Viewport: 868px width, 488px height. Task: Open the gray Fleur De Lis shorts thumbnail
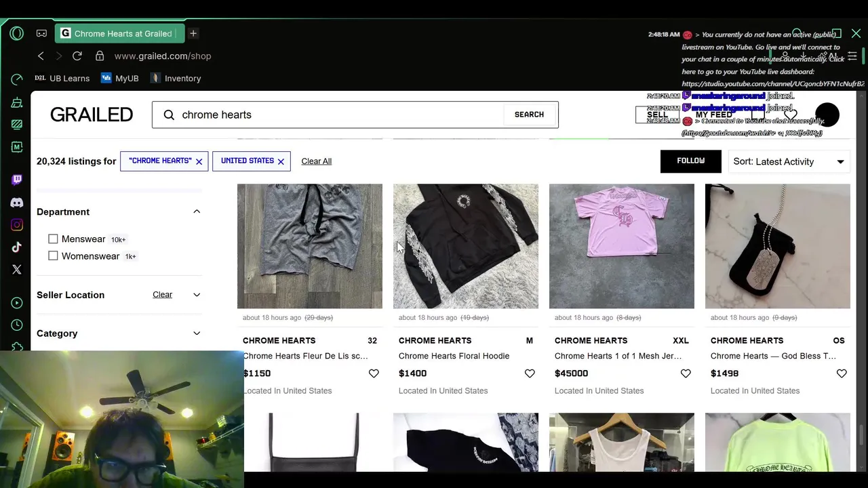click(310, 246)
